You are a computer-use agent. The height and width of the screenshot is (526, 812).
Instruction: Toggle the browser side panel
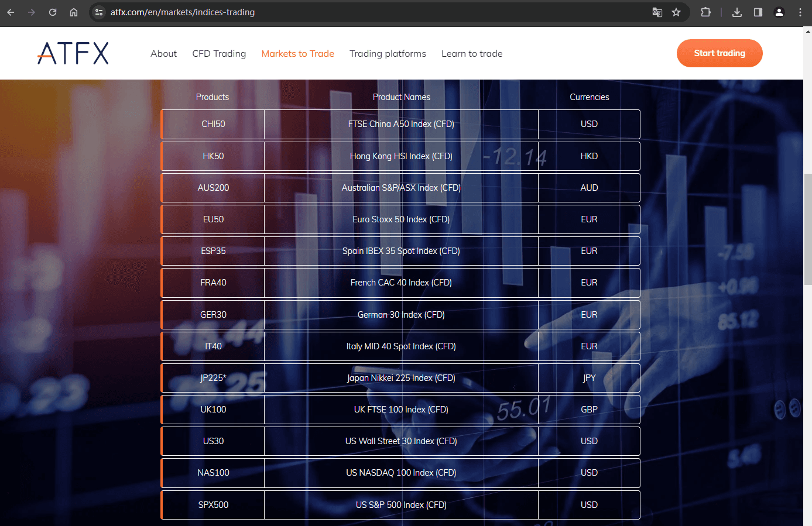(758, 12)
